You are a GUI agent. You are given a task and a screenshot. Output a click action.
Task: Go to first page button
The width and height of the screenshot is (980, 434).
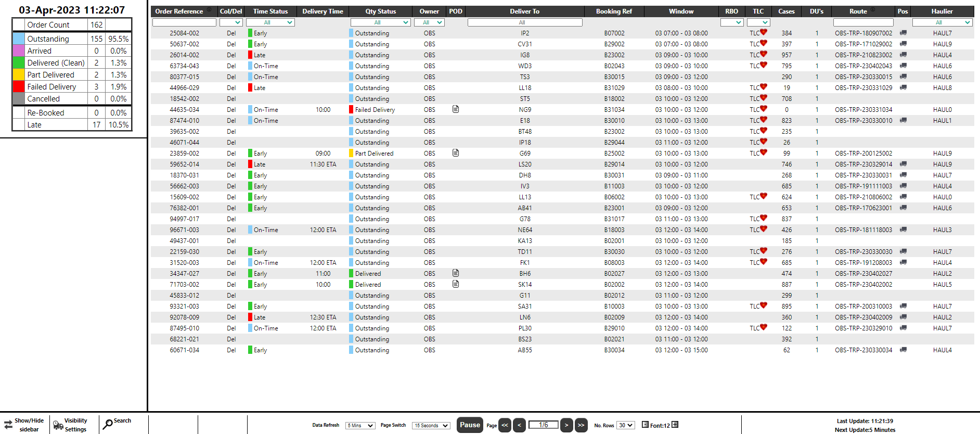pyautogui.click(x=505, y=425)
